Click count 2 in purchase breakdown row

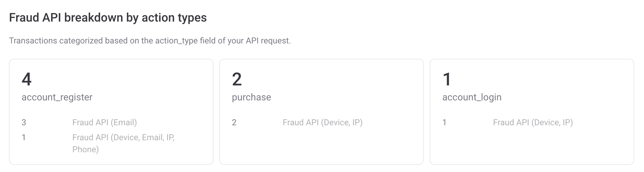coord(234,122)
